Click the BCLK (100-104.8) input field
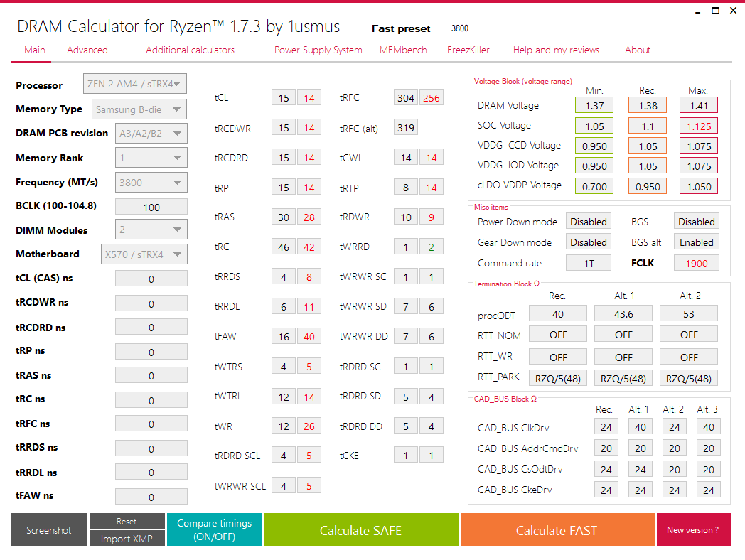The height and width of the screenshot is (560, 745). point(151,207)
